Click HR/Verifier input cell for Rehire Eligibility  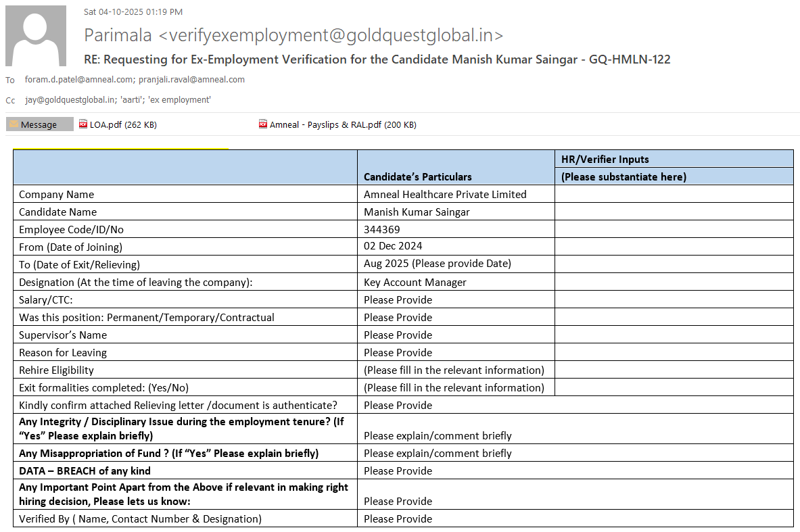[674, 370]
